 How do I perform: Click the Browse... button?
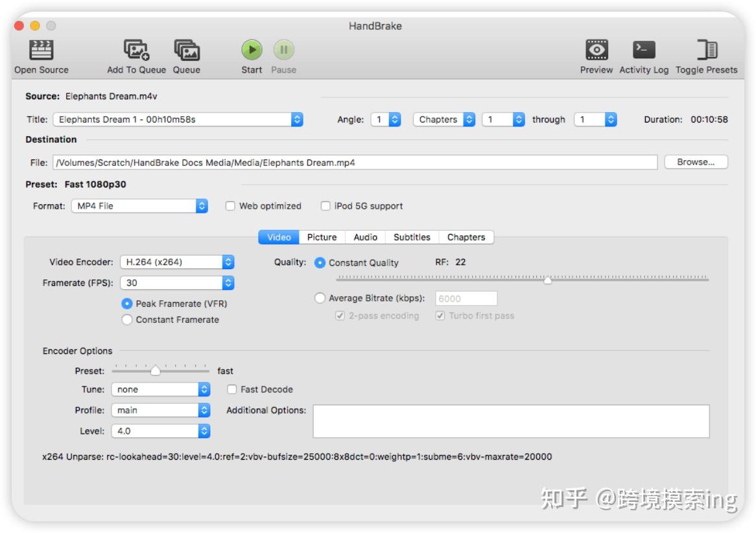click(x=696, y=162)
